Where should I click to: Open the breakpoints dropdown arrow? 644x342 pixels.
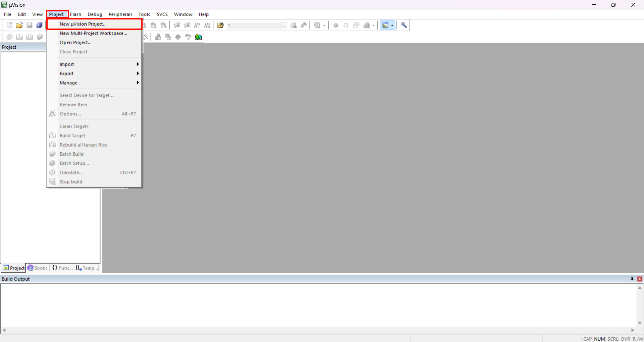point(373,25)
